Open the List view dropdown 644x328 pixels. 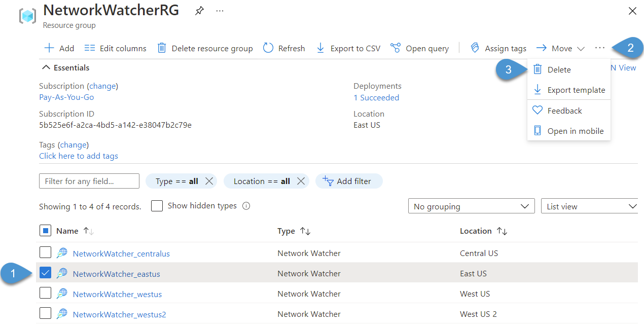(x=589, y=206)
